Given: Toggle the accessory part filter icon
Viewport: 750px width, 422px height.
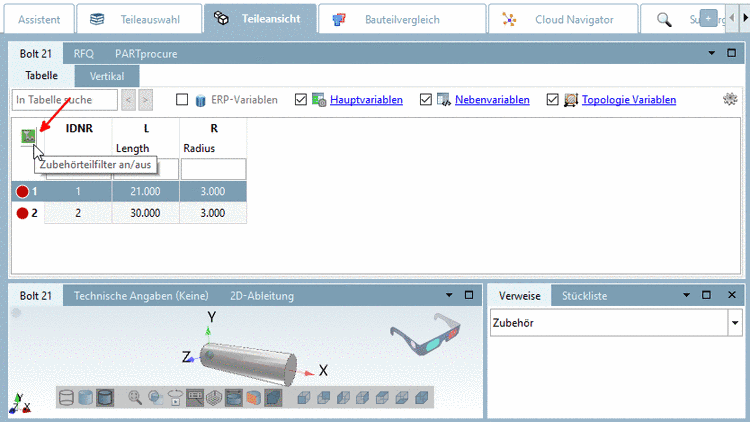Looking at the screenshot, I should [x=28, y=136].
